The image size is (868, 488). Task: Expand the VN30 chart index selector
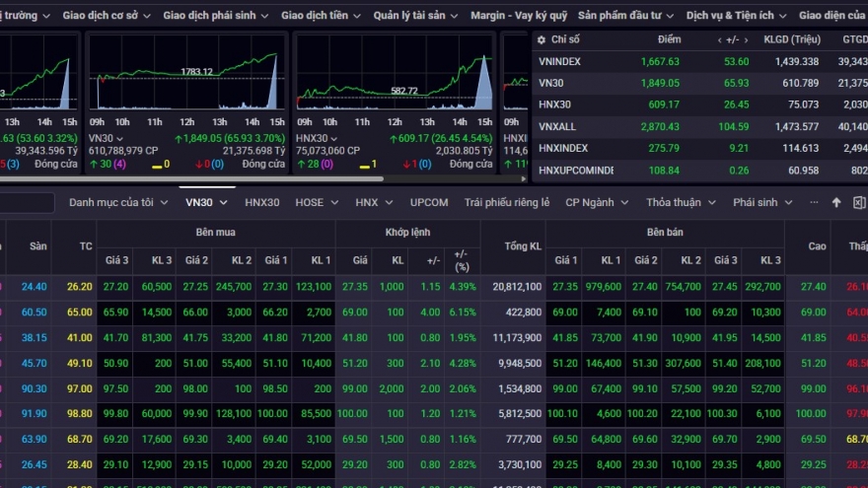[122, 138]
